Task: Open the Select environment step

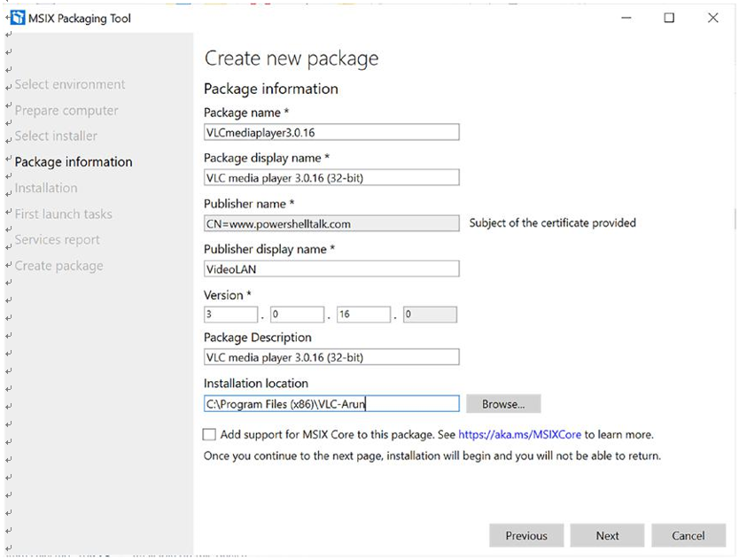Action: tap(70, 84)
